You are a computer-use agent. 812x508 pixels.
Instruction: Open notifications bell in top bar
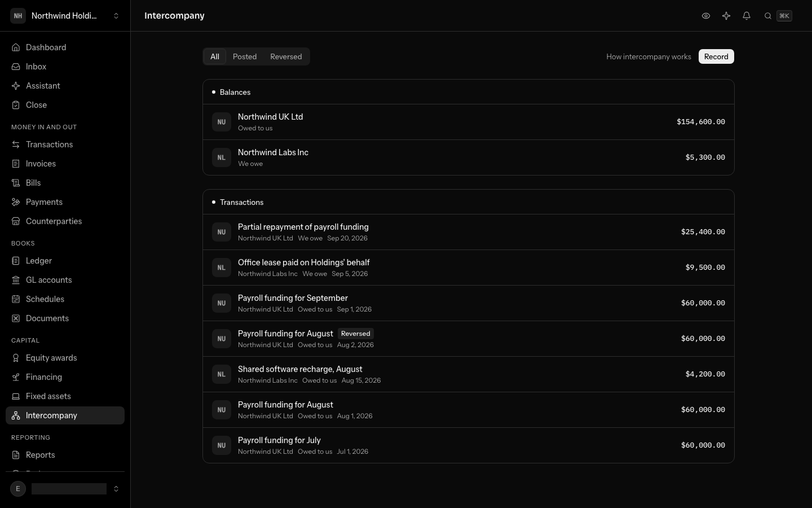(x=747, y=16)
